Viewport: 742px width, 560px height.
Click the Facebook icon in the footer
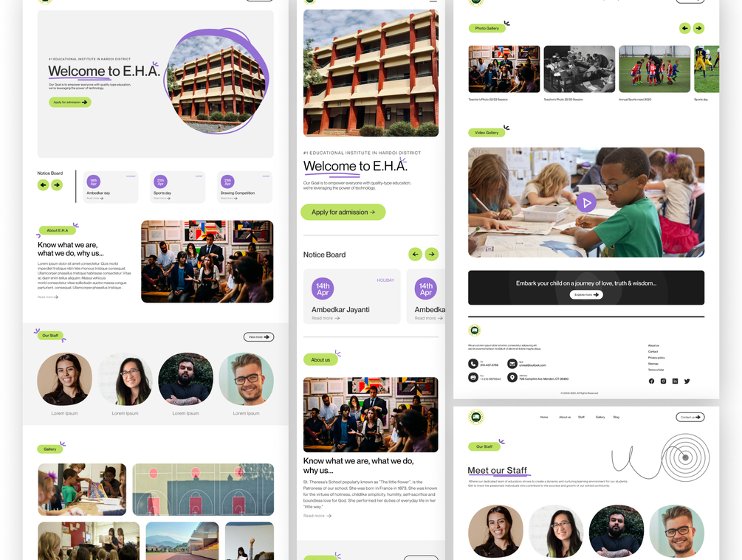point(651,381)
